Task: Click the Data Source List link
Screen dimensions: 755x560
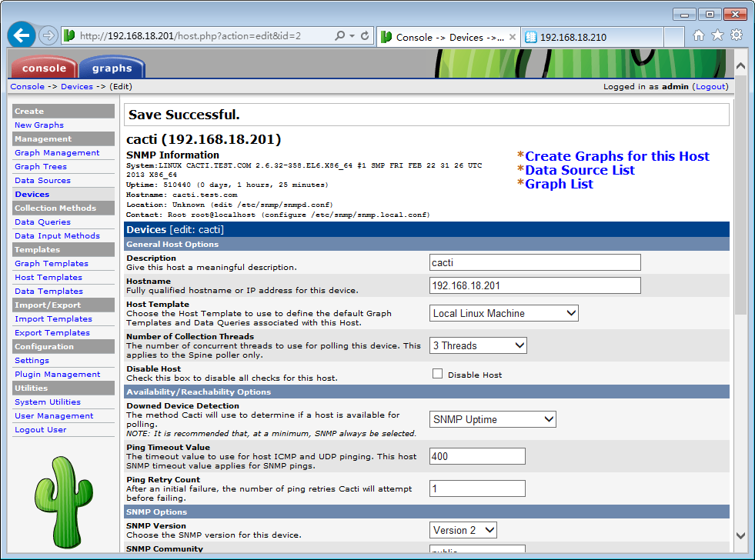Action: (580, 170)
